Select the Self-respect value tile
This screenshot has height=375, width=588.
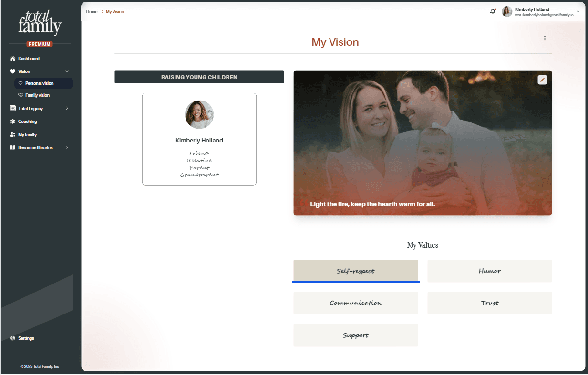tap(356, 271)
